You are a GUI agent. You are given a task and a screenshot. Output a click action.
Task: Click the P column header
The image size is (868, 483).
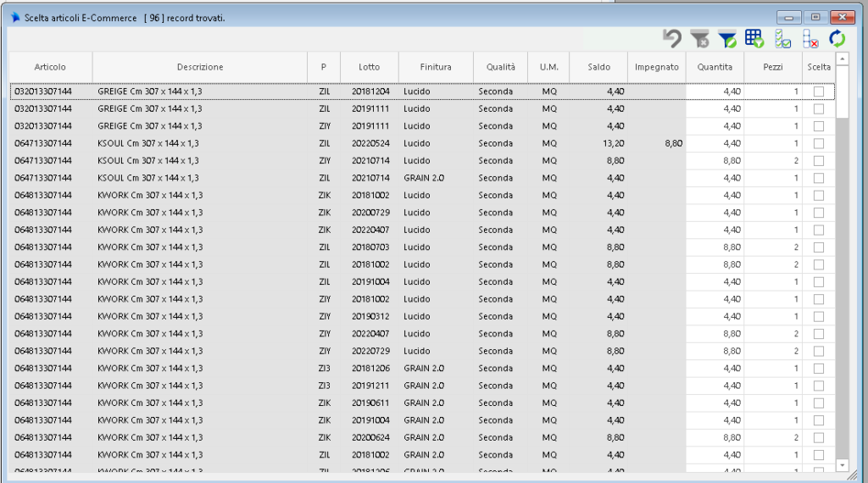[x=324, y=67]
